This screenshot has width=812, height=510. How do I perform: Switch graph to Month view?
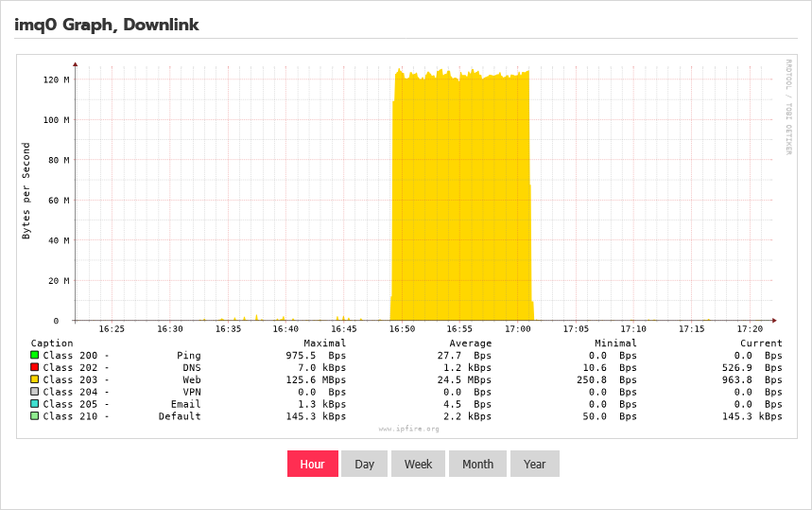[x=477, y=464]
